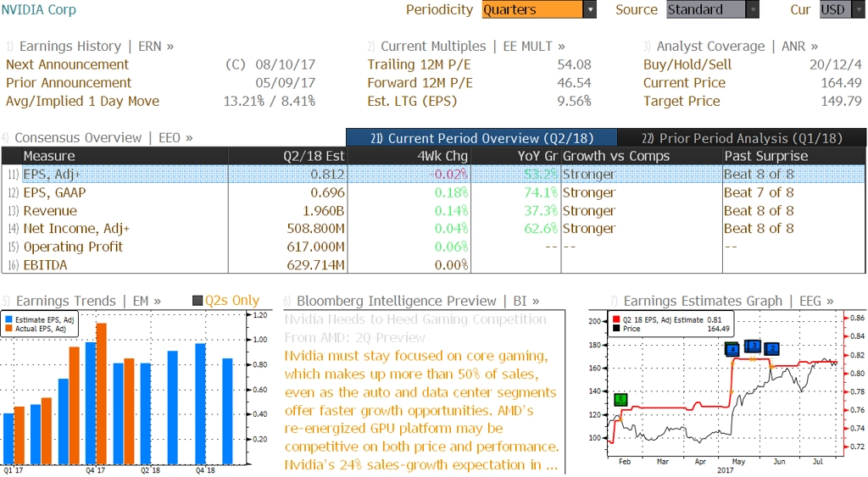Select the EBITDA measure row
Viewport: 868px width, 477px height.
click(x=433, y=265)
